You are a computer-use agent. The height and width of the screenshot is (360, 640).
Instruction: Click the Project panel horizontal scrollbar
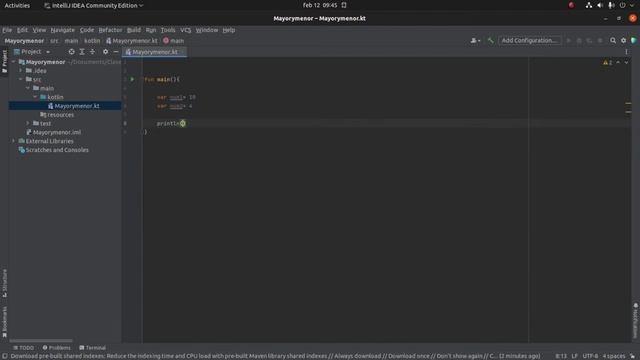click(x=41, y=340)
